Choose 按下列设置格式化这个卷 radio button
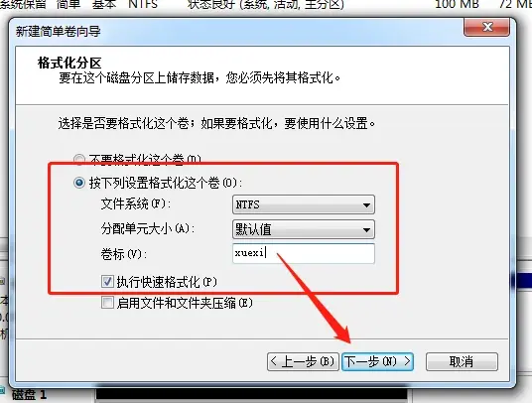Viewport: 532px width, 403px height. click(79, 184)
